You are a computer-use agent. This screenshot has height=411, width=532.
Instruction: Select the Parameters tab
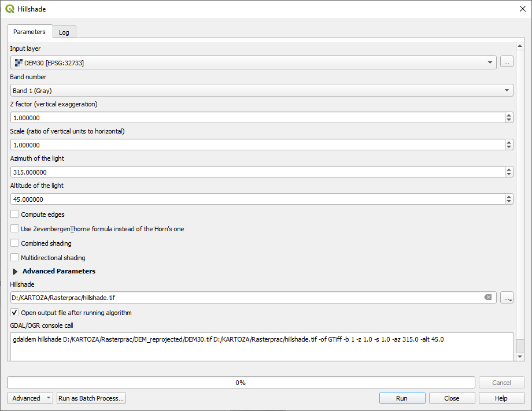(x=29, y=32)
